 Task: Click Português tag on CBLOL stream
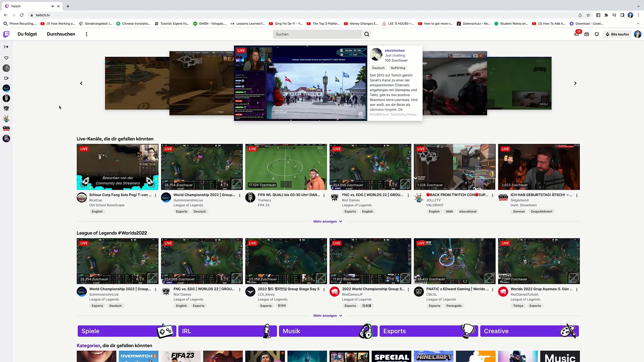pos(454,306)
